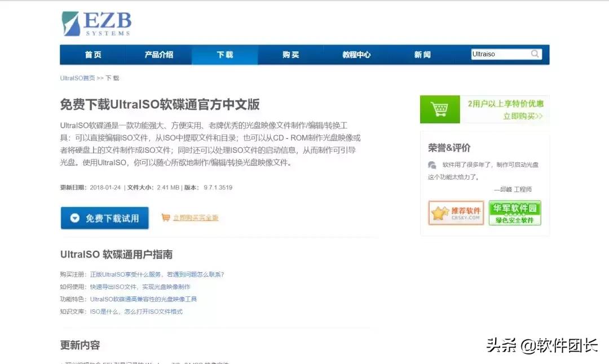Viewport: 609px width, 364px height.
Task: Open the 首页 menu item
Action: pyautogui.click(x=93, y=55)
